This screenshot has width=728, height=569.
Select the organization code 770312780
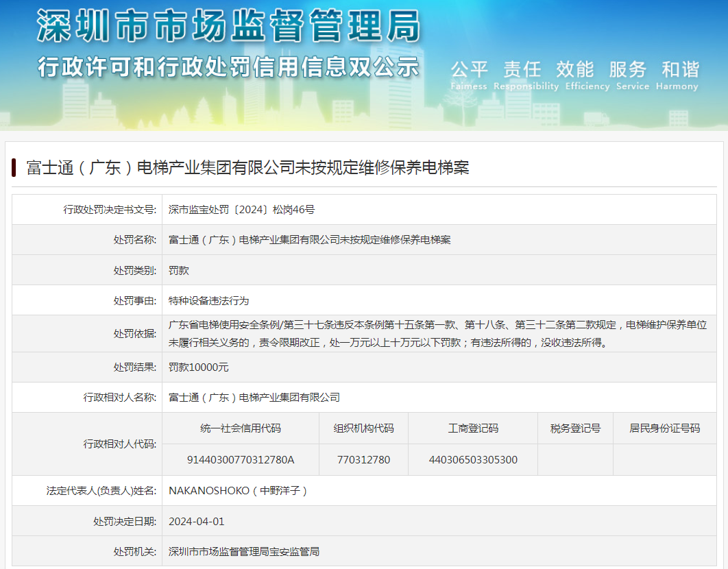point(363,460)
